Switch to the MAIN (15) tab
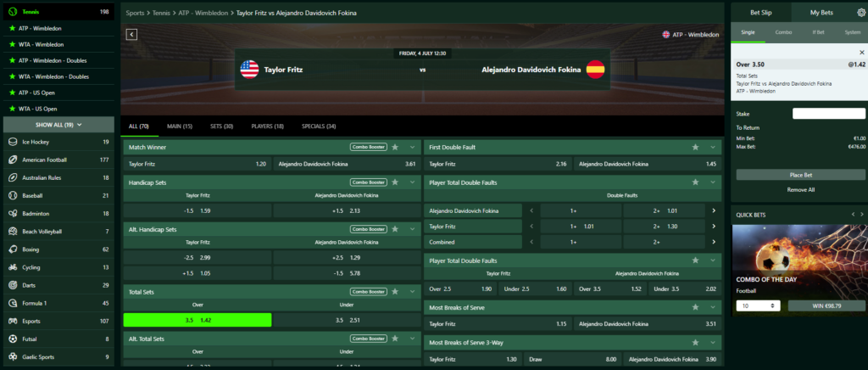 tap(180, 126)
